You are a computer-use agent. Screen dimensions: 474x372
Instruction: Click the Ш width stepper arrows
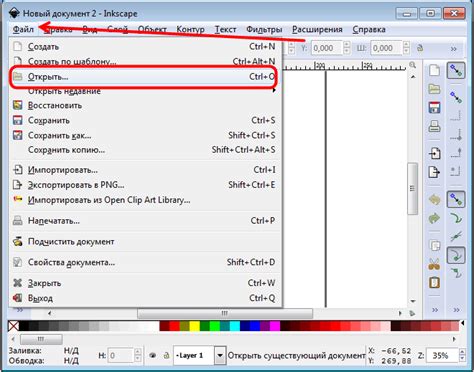[x=406, y=48]
